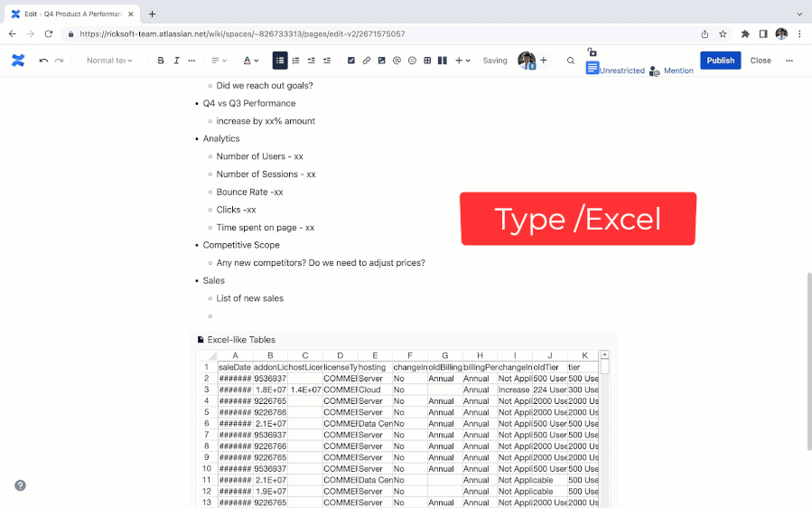Select column E header in spreadsheet
The width and height of the screenshot is (812, 508).
coord(375,355)
